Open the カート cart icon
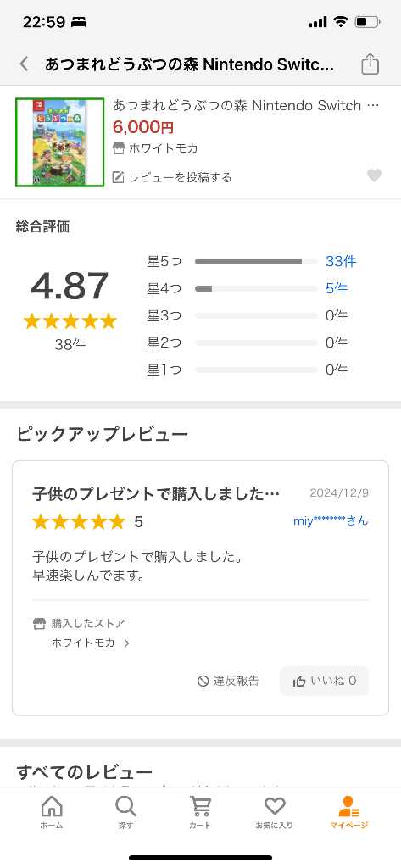The image size is (401, 868). click(x=200, y=813)
